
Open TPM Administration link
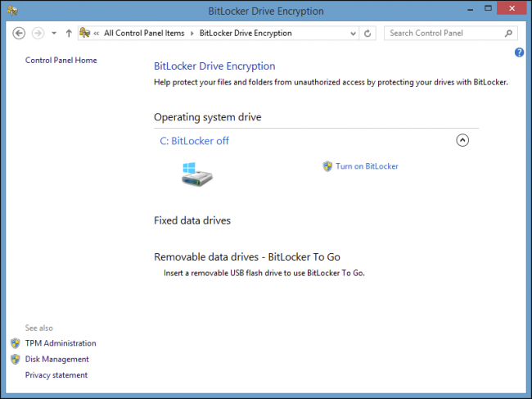[61, 343]
